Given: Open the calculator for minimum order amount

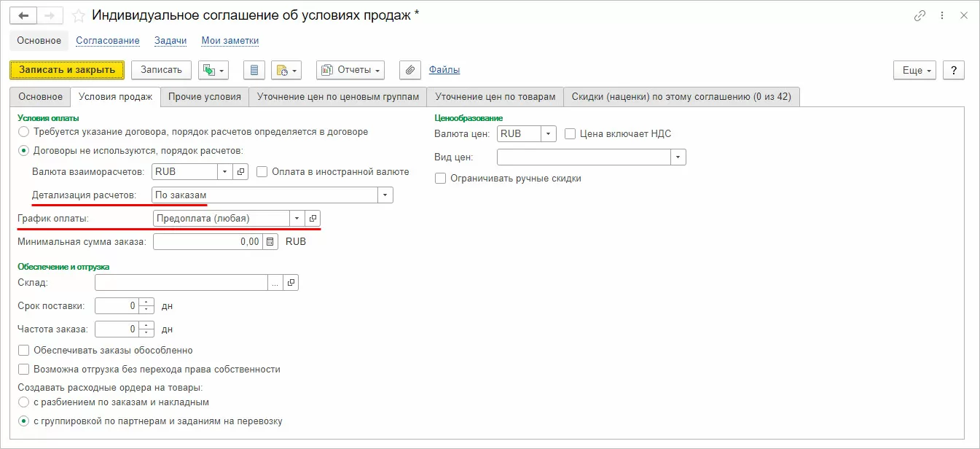Looking at the screenshot, I should click(x=270, y=241).
